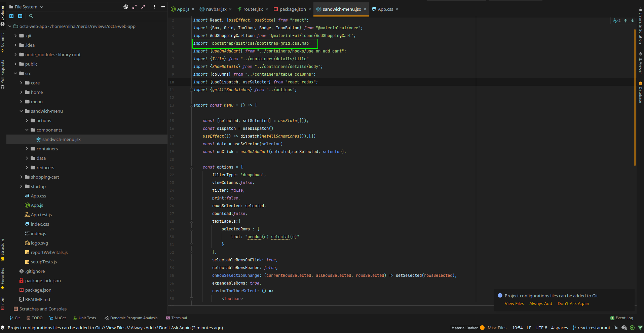Open the IL Viewer side panel
This screenshot has width=644, height=333.
coord(641,63)
